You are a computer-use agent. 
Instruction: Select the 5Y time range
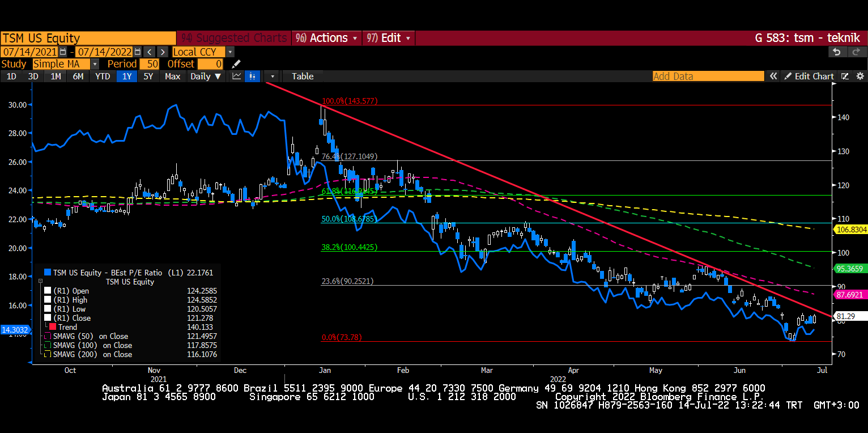coord(148,76)
